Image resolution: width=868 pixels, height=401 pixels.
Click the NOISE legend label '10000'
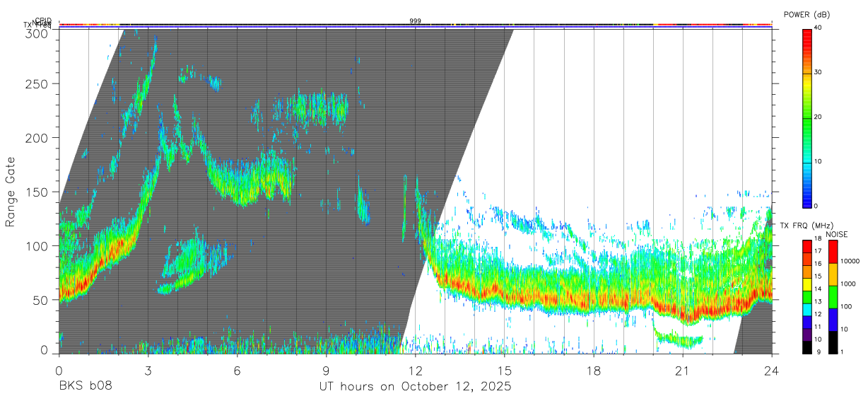(851, 261)
